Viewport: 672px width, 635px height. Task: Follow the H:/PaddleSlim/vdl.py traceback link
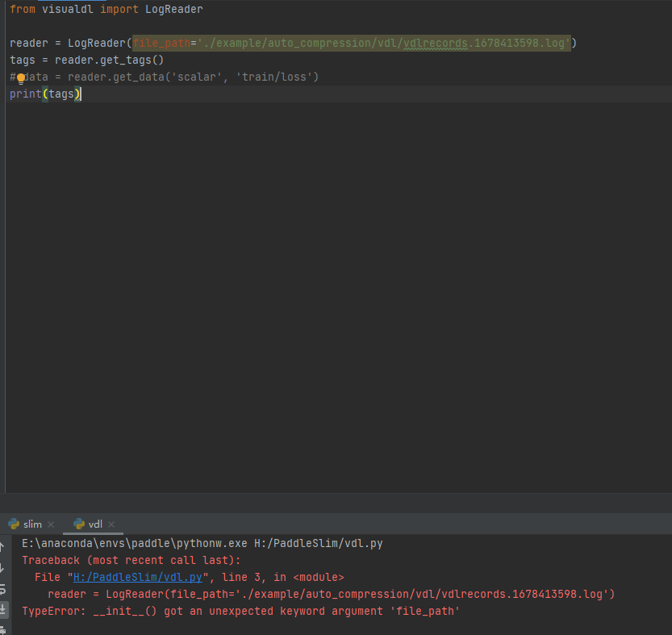click(107, 576)
